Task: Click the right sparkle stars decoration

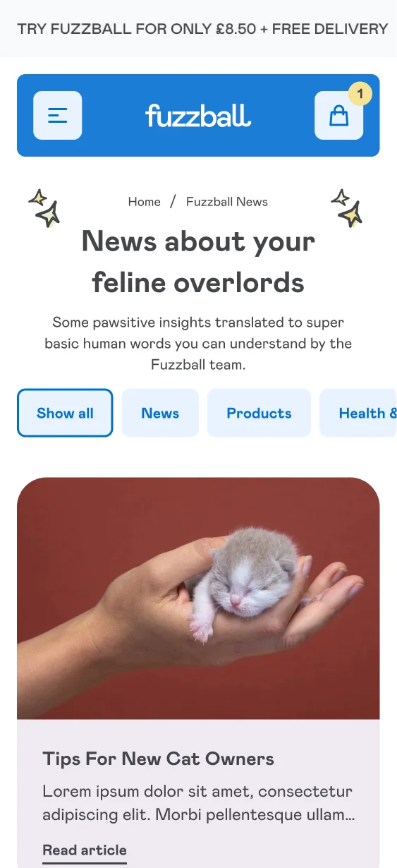Action: [347, 207]
